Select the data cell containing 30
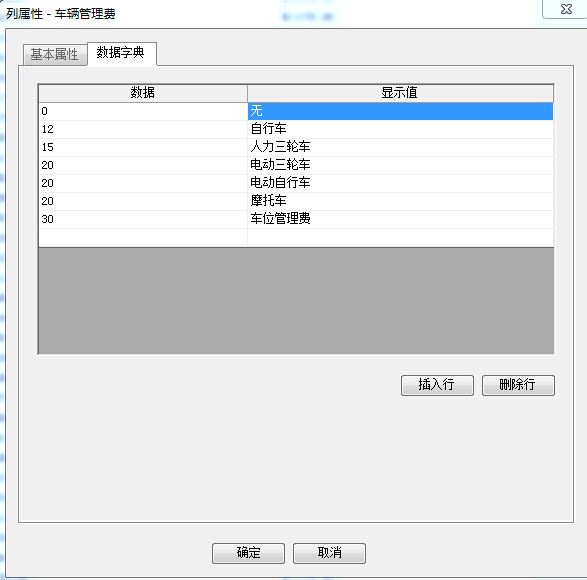 tap(143, 219)
